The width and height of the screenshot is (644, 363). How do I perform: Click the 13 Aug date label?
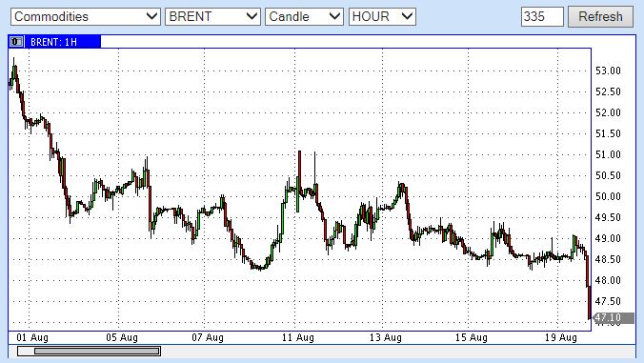pos(385,337)
